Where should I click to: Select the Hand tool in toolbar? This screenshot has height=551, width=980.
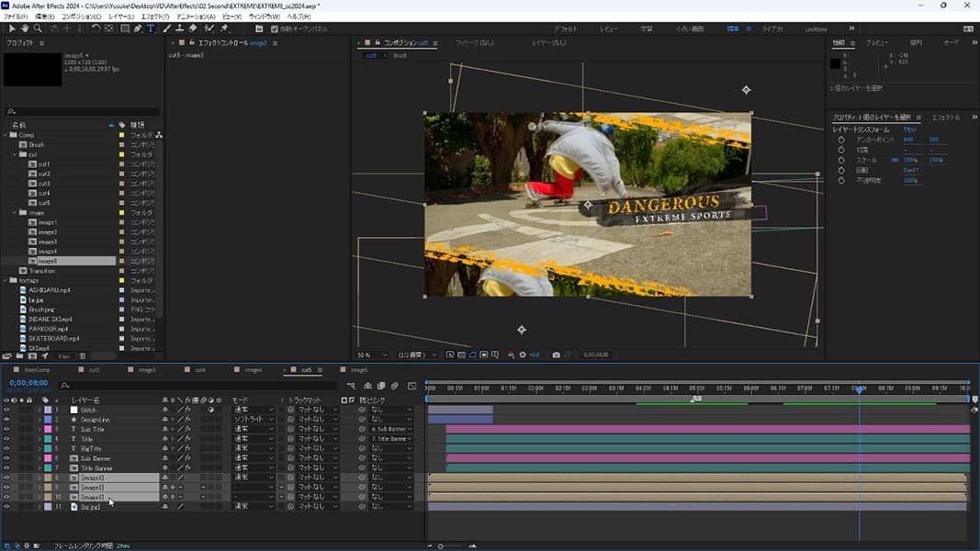(25, 28)
